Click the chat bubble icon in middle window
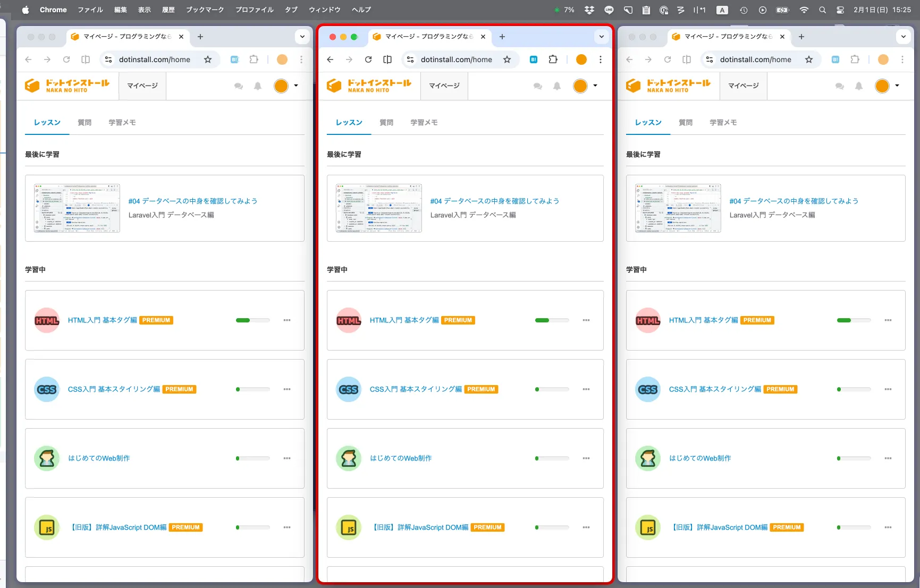Image resolution: width=920 pixels, height=588 pixels. click(x=537, y=86)
